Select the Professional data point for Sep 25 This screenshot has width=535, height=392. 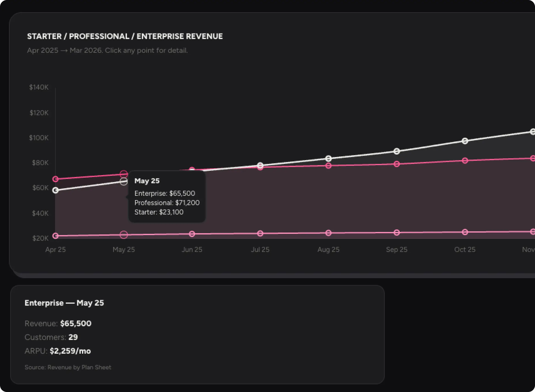click(x=397, y=164)
